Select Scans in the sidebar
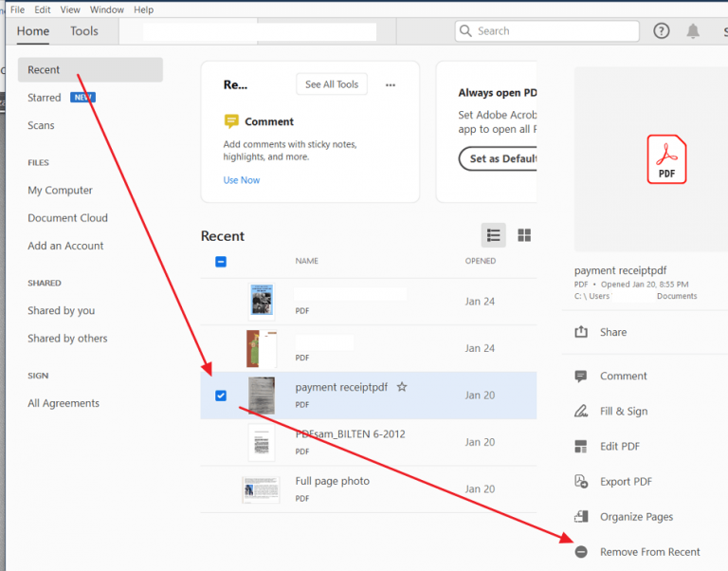The width and height of the screenshot is (728, 571). point(41,125)
